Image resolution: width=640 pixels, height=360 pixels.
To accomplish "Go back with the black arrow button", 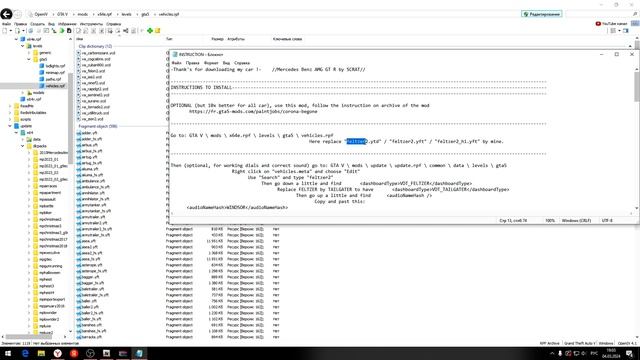I will [6, 14].
